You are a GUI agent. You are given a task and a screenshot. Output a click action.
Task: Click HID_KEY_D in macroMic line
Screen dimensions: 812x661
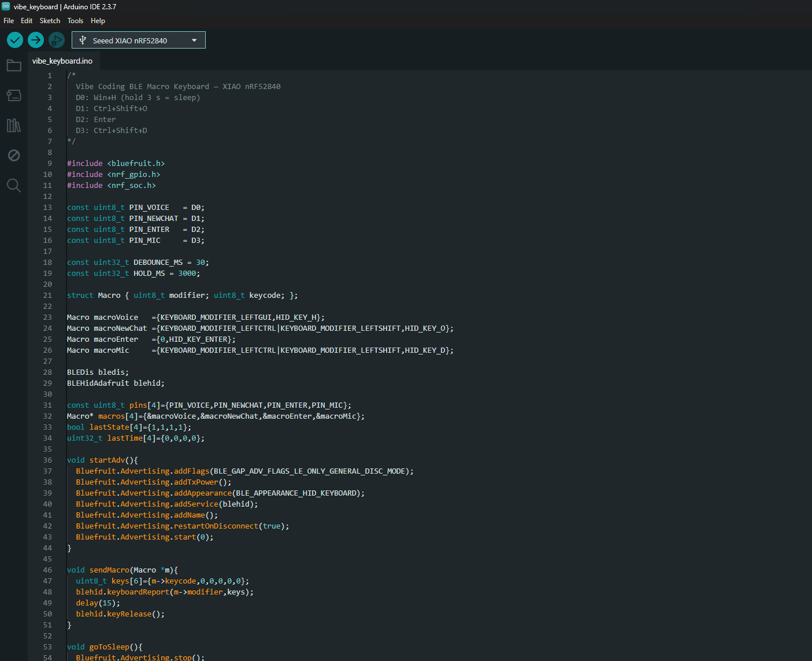(x=425, y=350)
